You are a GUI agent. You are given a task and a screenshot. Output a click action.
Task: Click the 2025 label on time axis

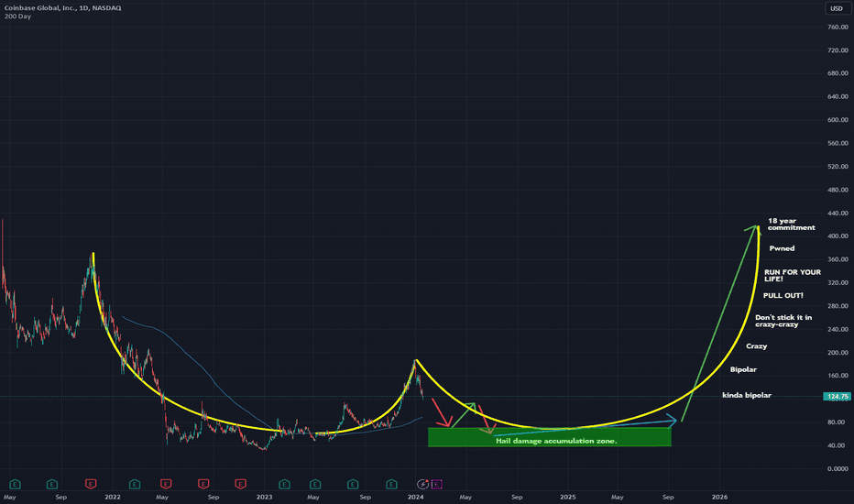[568, 497]
